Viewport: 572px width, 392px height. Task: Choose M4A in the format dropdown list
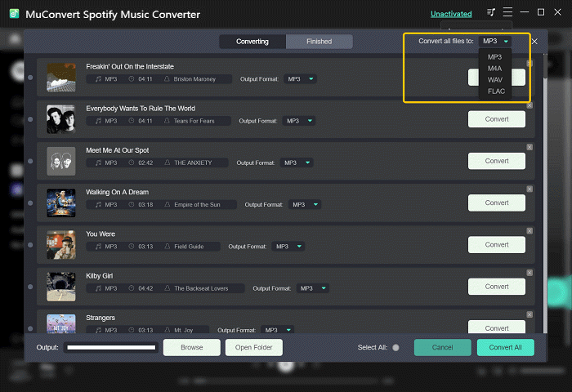tap(494, 69)
